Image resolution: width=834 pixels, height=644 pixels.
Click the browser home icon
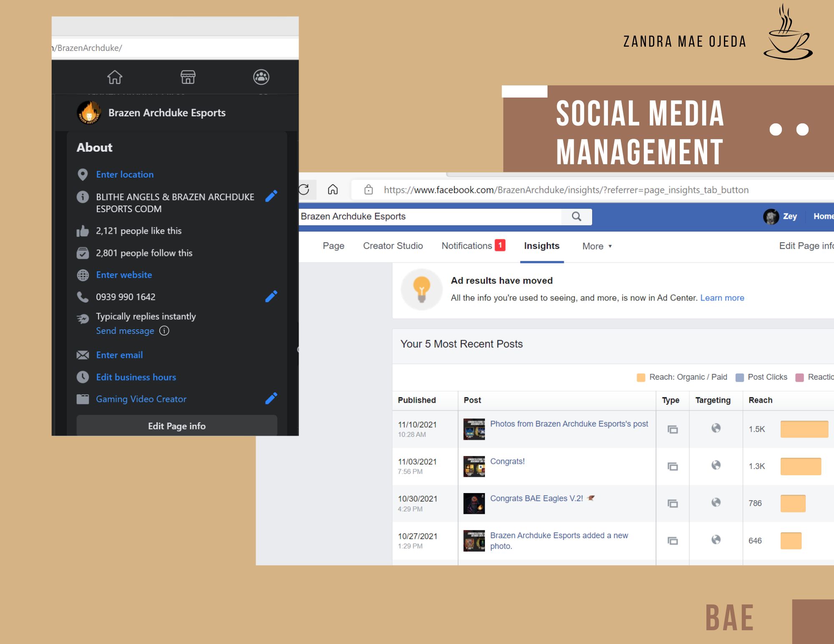click(333, 190)
